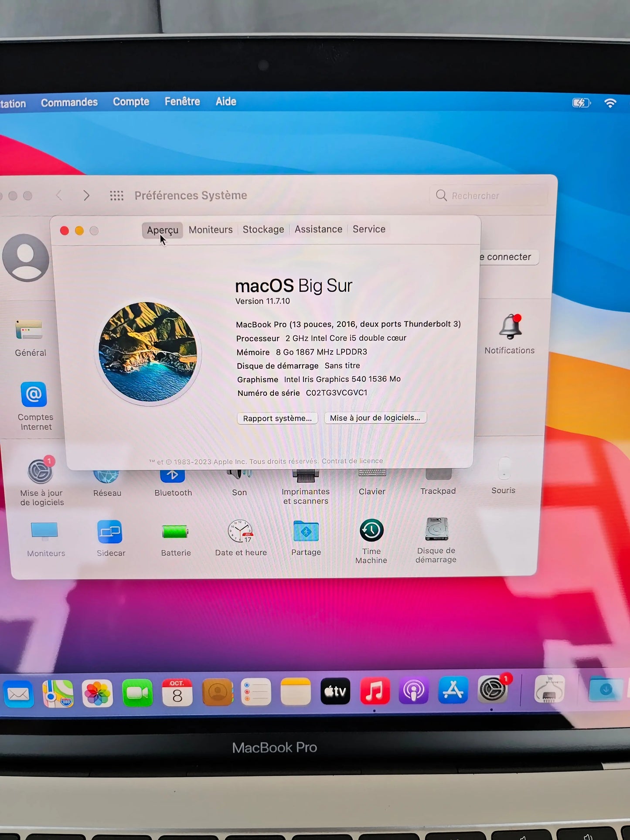Switch to the Moniteurs tab
The height and width of the screenshot is (840, 630).
[x=211, y=230]
